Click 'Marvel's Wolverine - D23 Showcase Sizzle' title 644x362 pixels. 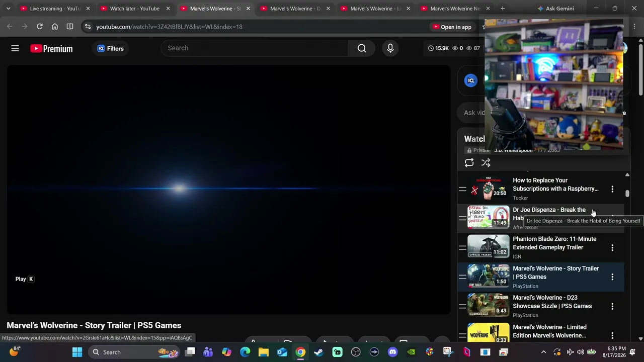pyautogui.click(x=552, y=302)
